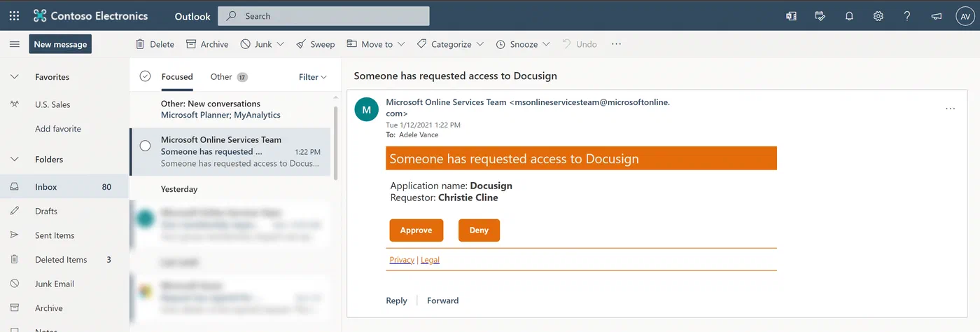Open notifications bell
The image size is (980, 332).
coord(849,15)
